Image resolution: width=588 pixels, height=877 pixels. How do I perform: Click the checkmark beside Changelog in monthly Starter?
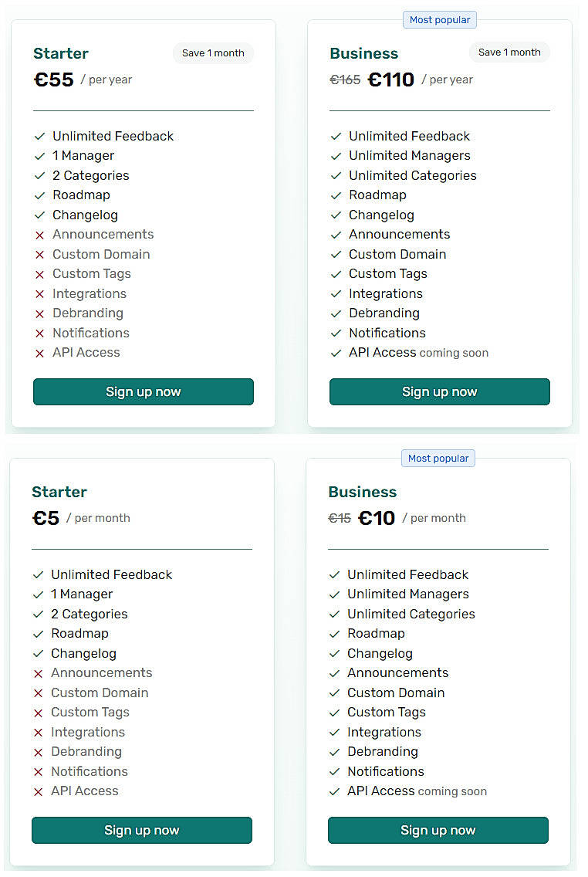coord(38,653)
